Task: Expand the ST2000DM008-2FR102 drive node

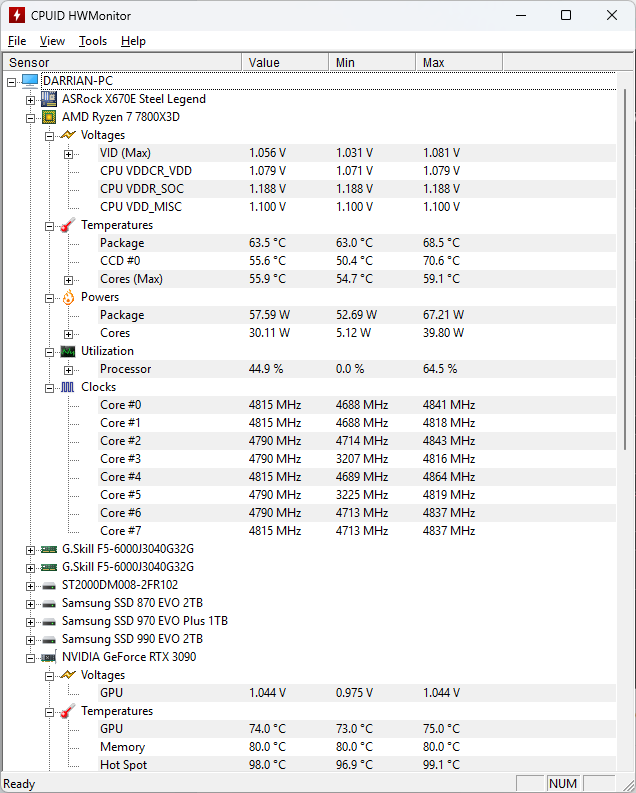Action: pyautogui.click(x=31, y=585)
